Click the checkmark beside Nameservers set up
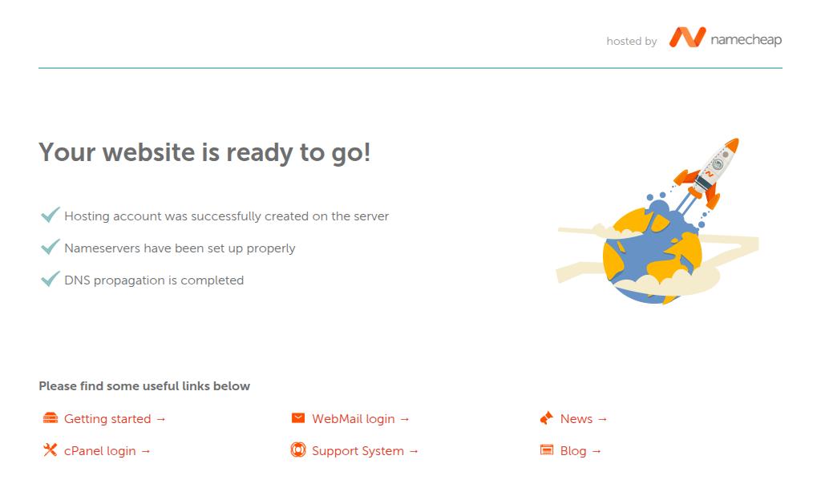The width and height of the screenshot is (821, 504). pyautogui.click(x=51, y=247)
